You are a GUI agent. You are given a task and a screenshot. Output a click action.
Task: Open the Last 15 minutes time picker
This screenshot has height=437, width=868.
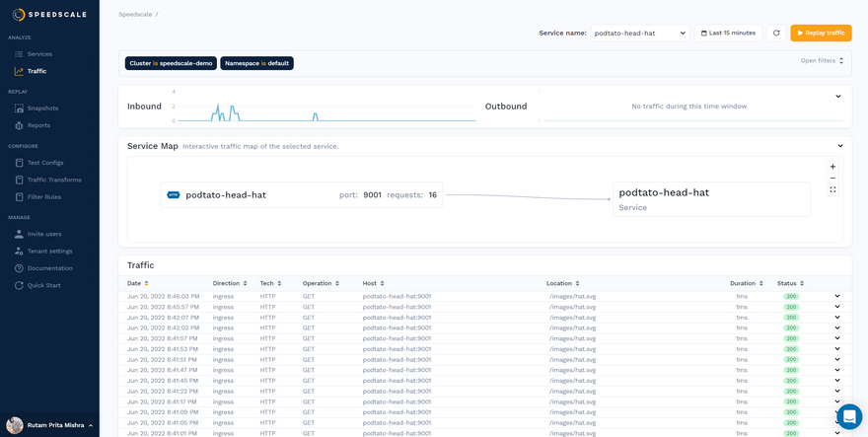(728, 33)
